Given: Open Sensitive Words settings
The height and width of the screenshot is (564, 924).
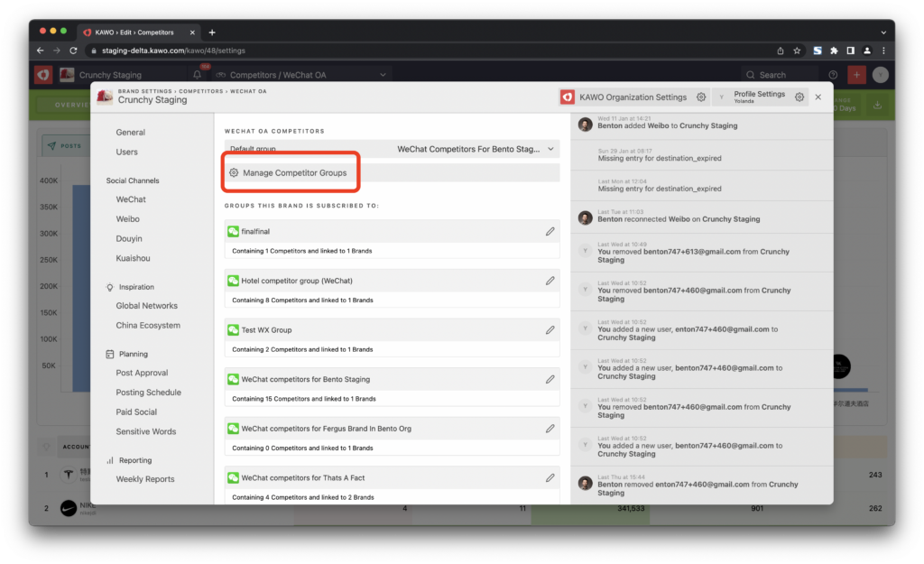Looking at the screenshot, I should 146,431.
